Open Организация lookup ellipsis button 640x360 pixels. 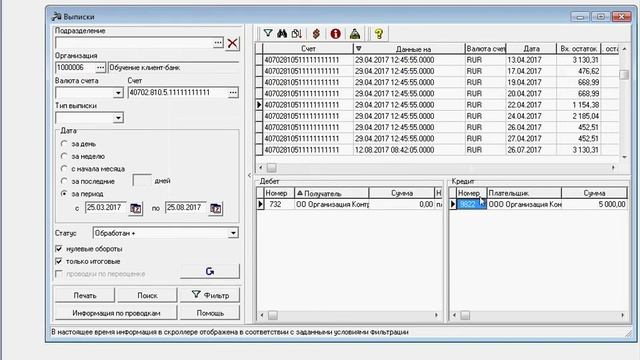pos(100,68)
